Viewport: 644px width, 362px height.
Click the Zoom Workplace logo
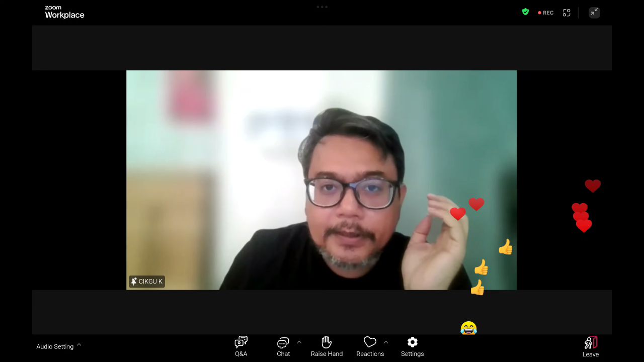tap(64, 12)
